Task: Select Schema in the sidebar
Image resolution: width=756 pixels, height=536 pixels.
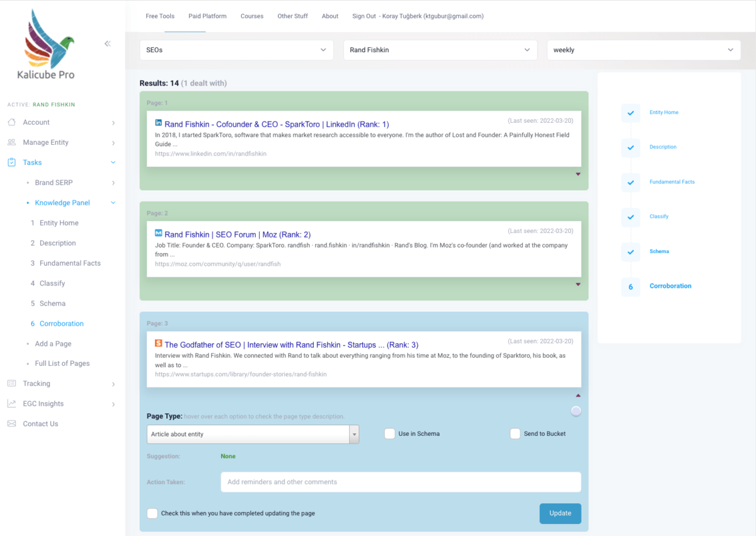Action: click(52, 304)
